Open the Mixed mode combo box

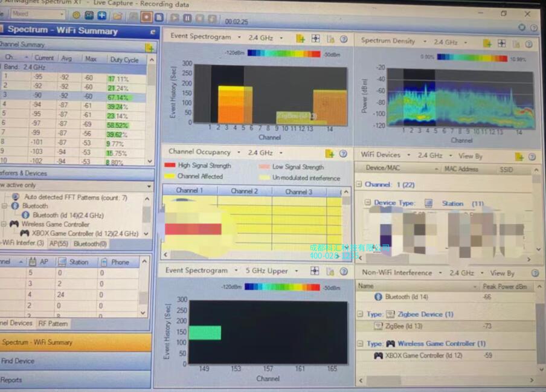coord(37,14)
